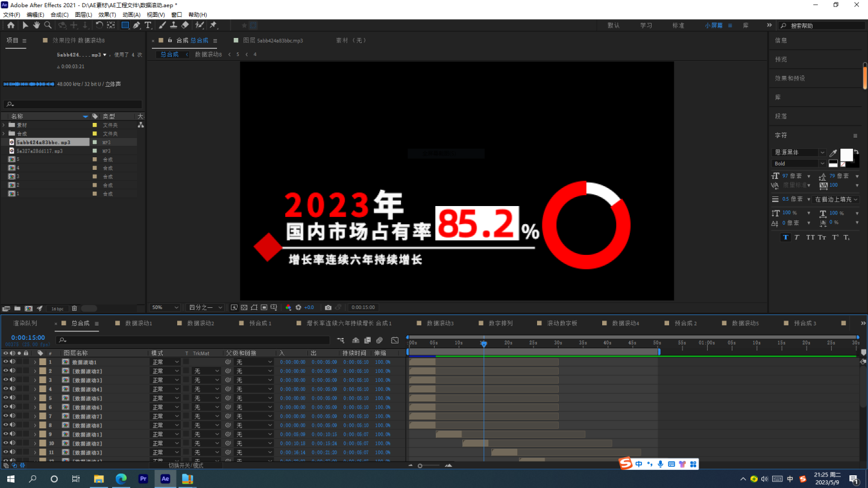Image resolution: width=868 pixels, height=488 pixels.
Task: Select the Brush tool
Action: 162,25
